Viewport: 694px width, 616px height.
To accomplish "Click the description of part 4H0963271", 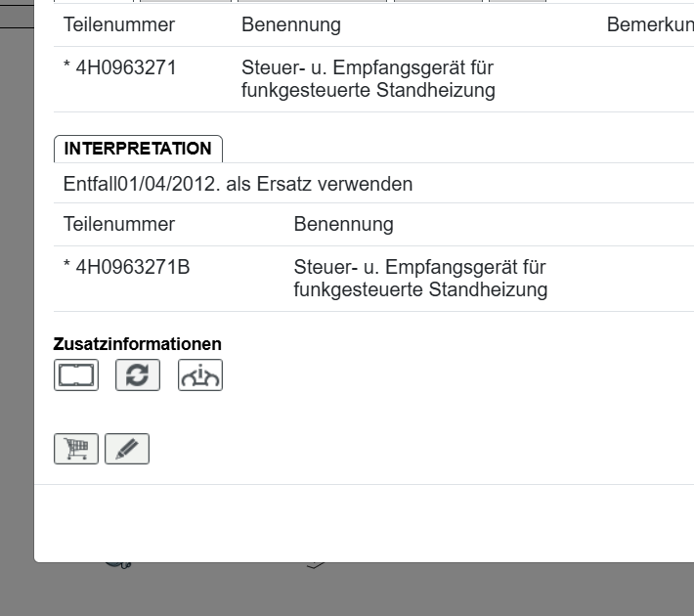I will click(x=368, y=79).
